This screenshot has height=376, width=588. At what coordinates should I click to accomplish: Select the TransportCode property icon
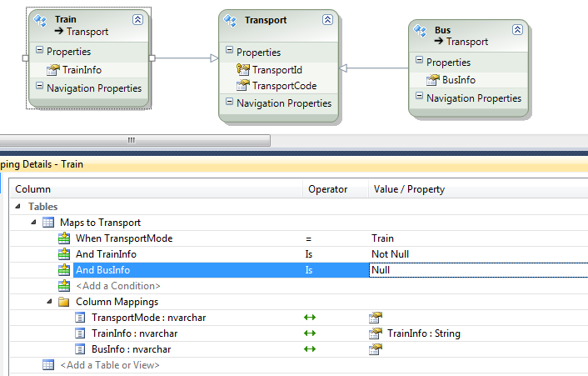[x=242, y=85]
